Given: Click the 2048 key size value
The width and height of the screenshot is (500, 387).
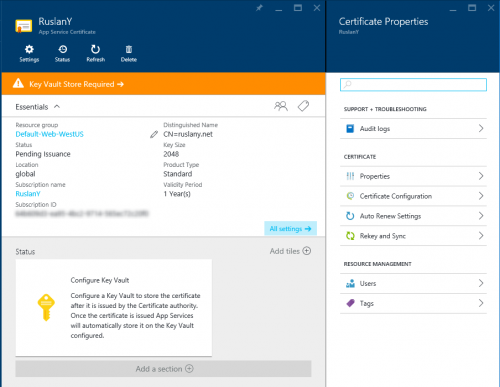Looking at the screenshot, I should [171, 154].
